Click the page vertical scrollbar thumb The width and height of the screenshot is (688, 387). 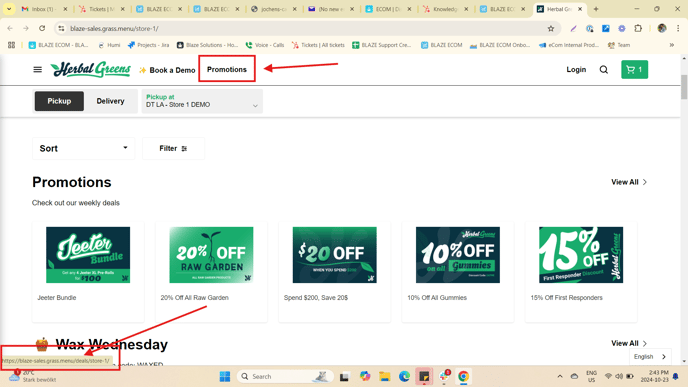click(x=684, y=86)
